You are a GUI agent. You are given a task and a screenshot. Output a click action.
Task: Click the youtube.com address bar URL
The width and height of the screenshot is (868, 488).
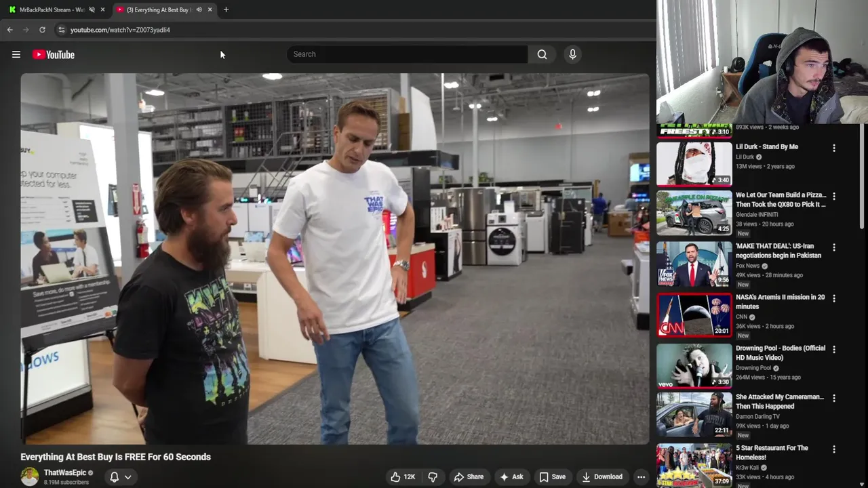tap(120, 30)
